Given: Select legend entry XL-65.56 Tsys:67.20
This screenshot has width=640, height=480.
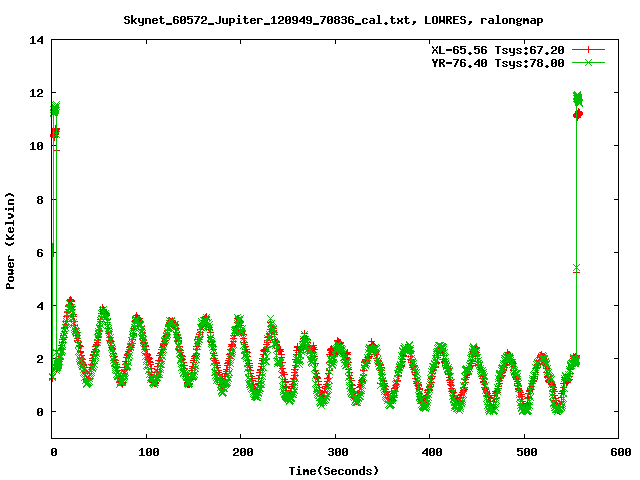Looking at the screenshot, I should tap(498, 50).
